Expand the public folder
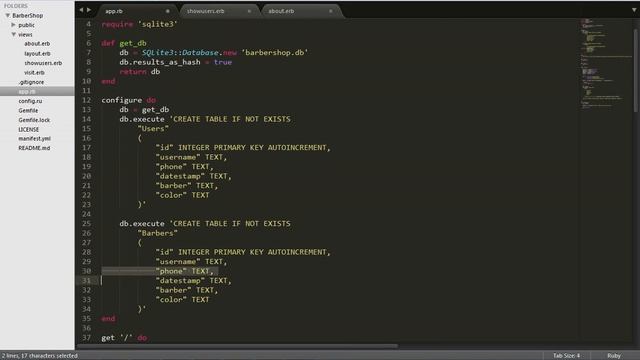This screenshot has height=360, width=640. [x=13, y=25]
